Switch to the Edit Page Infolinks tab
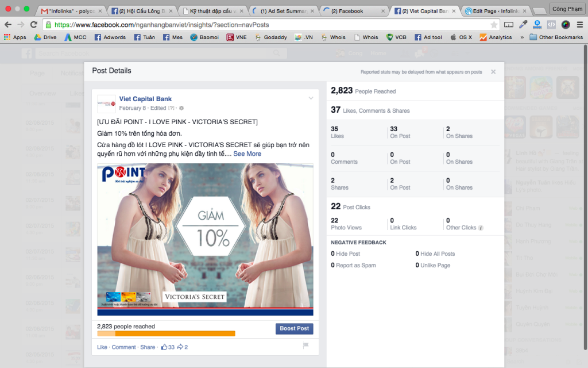 pos(496,11)
